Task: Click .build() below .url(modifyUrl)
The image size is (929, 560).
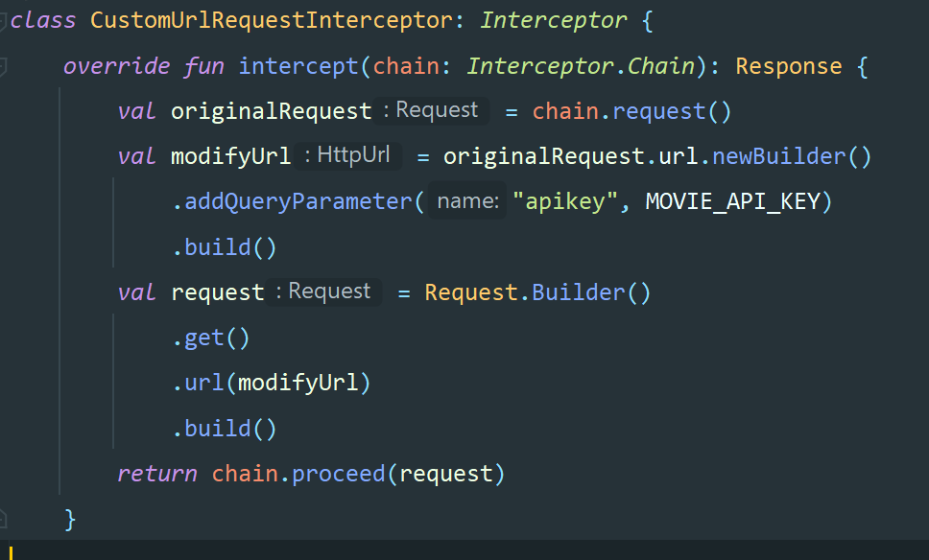Action: point(225,428)
